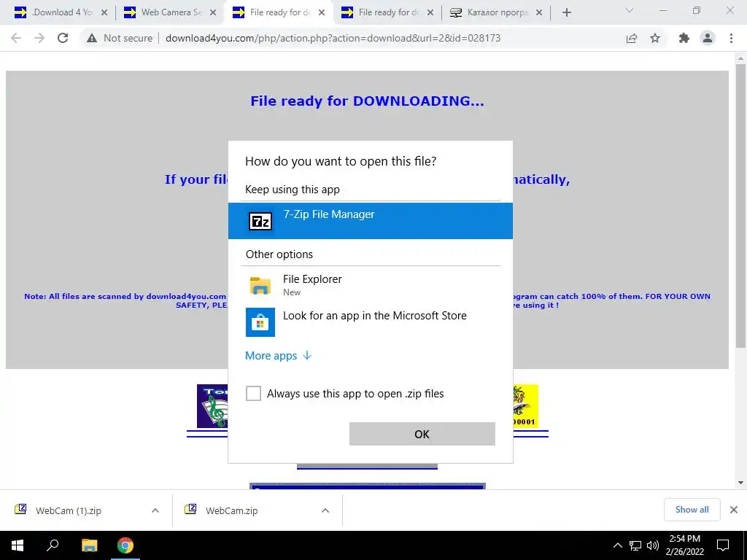Open WebCam (1).zip download

click(69, 510)
